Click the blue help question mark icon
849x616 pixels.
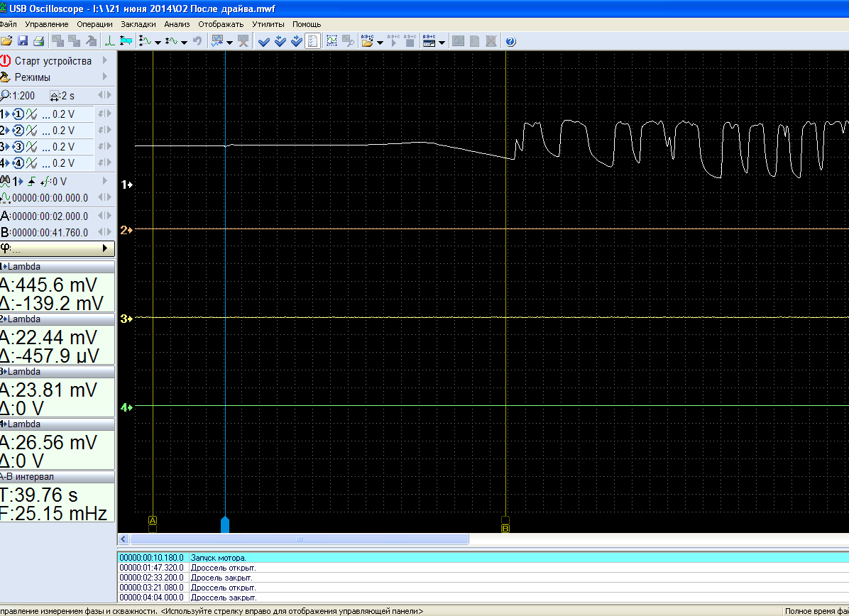tap(510, 41)
